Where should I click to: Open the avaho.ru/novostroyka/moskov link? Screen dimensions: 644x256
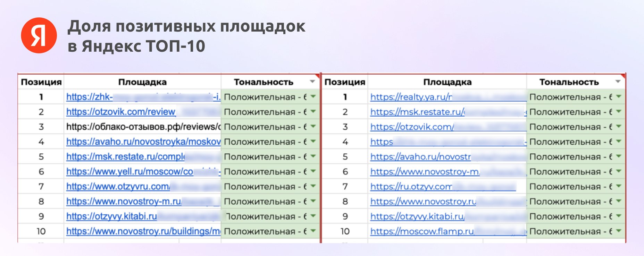[x=143, y=142]
